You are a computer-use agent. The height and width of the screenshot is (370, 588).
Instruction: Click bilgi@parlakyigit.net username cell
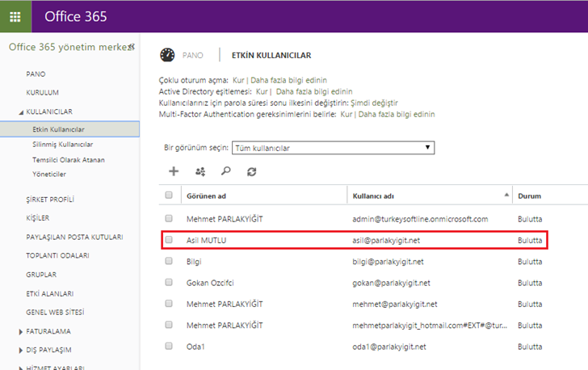pos(388,262)
